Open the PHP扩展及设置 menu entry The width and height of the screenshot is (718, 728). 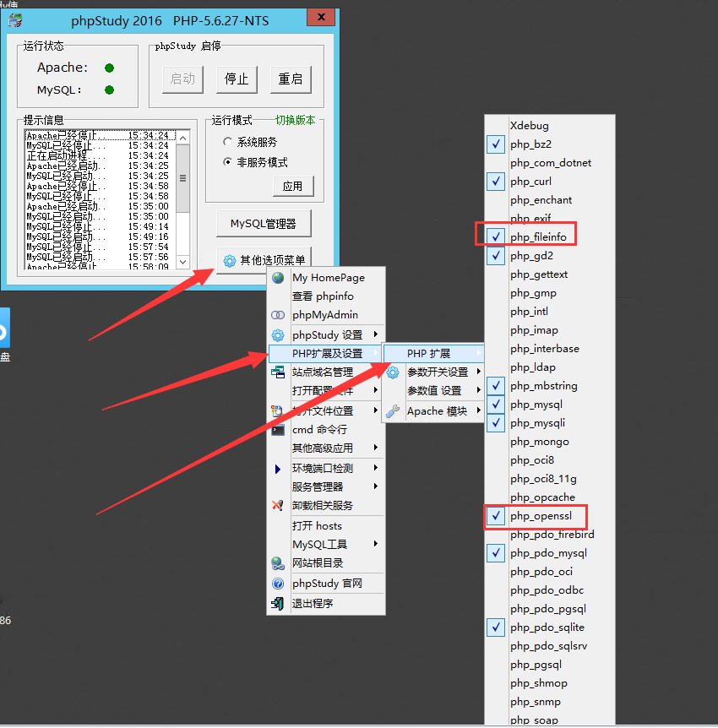pos(326,353)
